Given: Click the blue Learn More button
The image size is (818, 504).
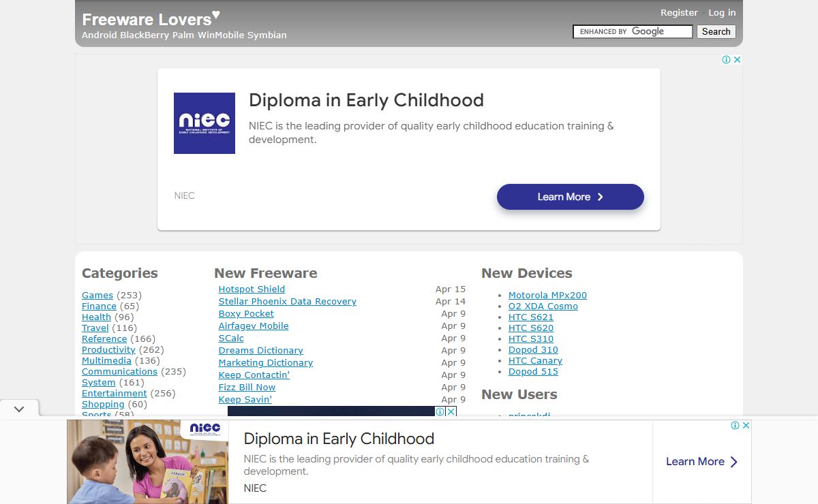Looking at the screenshot, I should (x=570, y=197).
